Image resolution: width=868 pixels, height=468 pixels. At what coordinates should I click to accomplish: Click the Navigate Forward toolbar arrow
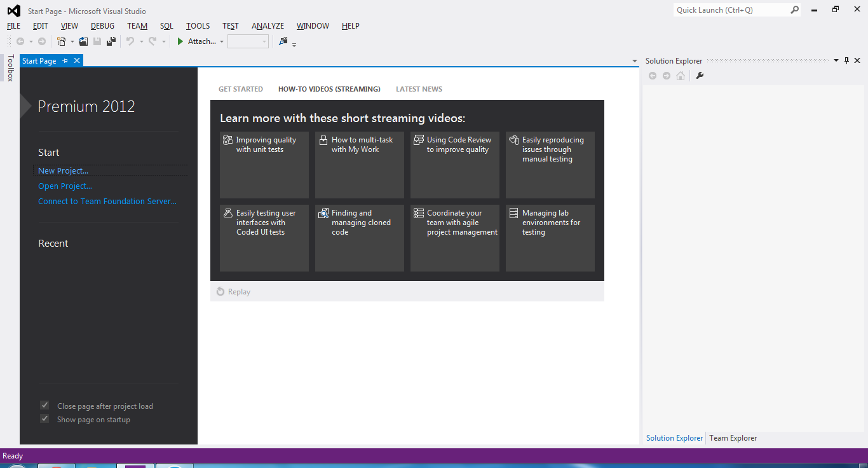coord(42,41)
